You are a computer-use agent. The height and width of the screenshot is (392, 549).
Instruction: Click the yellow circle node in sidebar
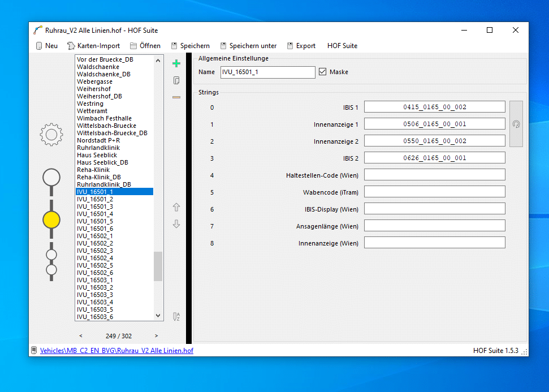51,219
